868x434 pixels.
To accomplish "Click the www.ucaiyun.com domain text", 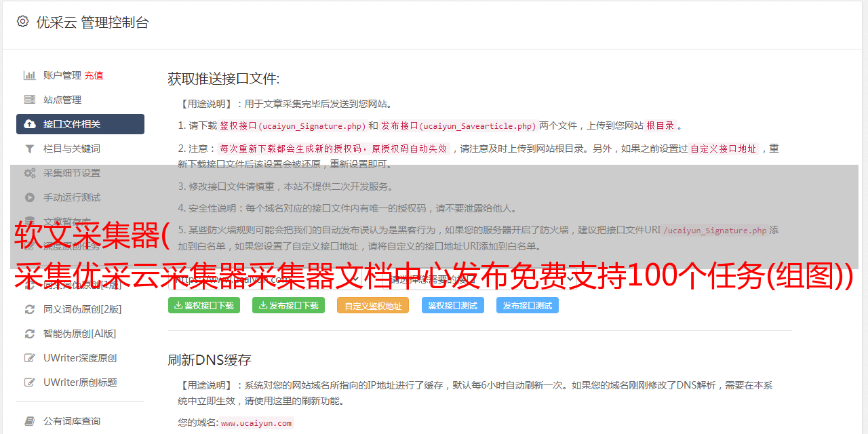I will (x=256, y=422).
